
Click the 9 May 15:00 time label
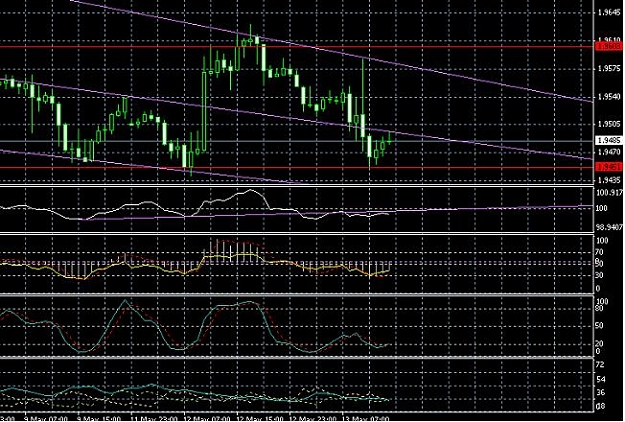pyautogui.click(x=100, y=419)
